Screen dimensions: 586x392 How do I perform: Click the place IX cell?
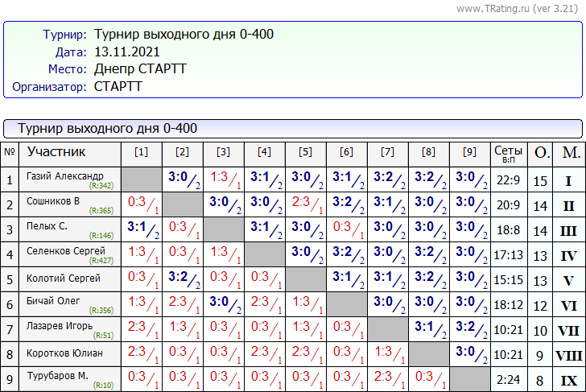click(569, 381)
